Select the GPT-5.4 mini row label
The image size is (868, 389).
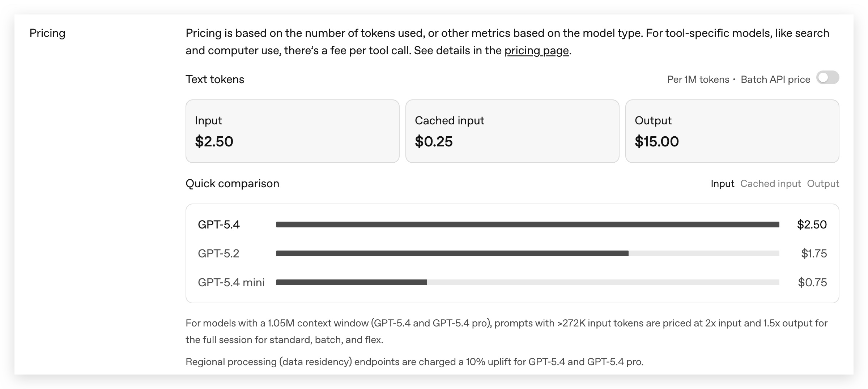pyautogui.click(x=231, y=282)
